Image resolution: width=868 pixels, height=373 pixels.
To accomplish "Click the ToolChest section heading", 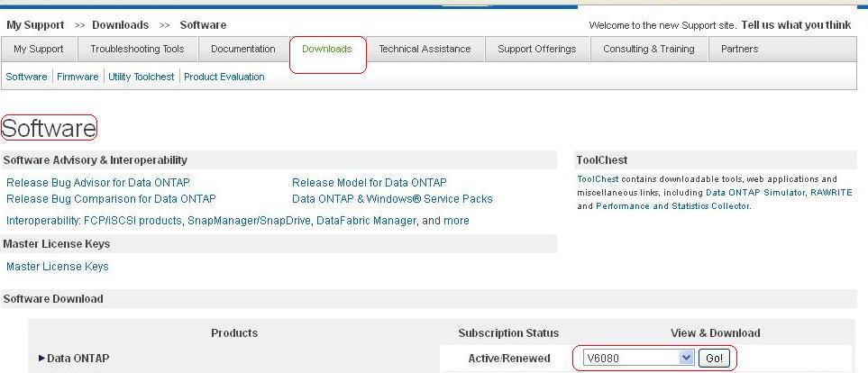I will [x=602, y=160].
